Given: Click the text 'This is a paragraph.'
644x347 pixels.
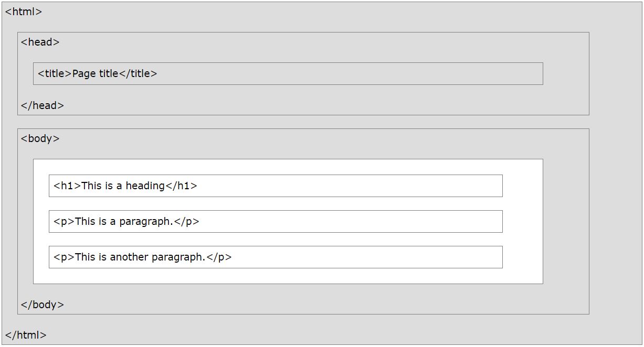Looking at the screenshot, I should click(124, 221).
